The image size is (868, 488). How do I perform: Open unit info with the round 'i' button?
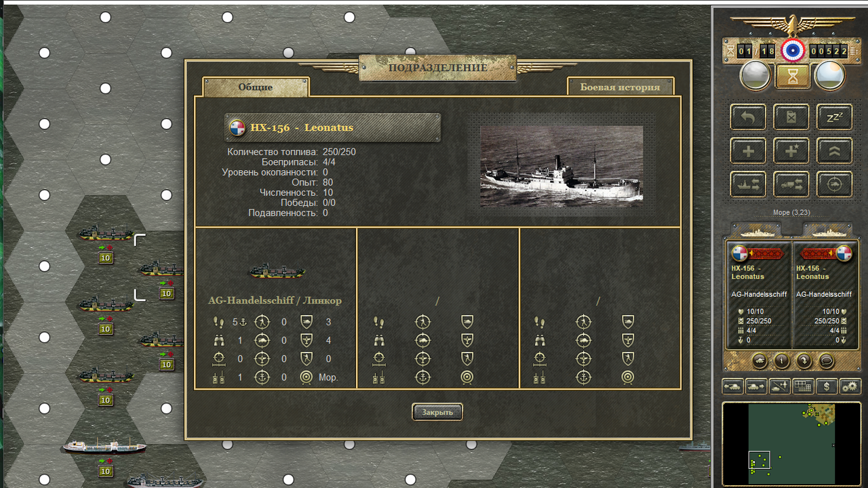point(781,361)
